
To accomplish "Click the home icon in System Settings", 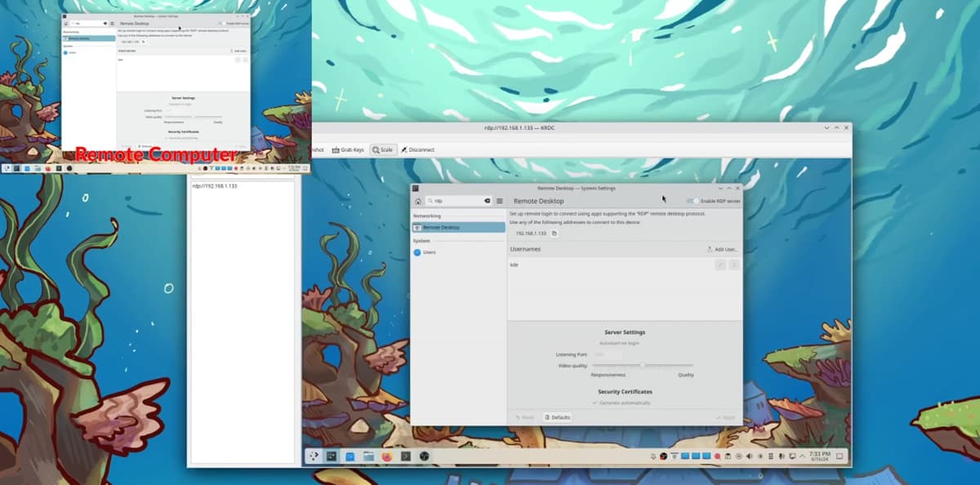I will click(x=418, y=201).
